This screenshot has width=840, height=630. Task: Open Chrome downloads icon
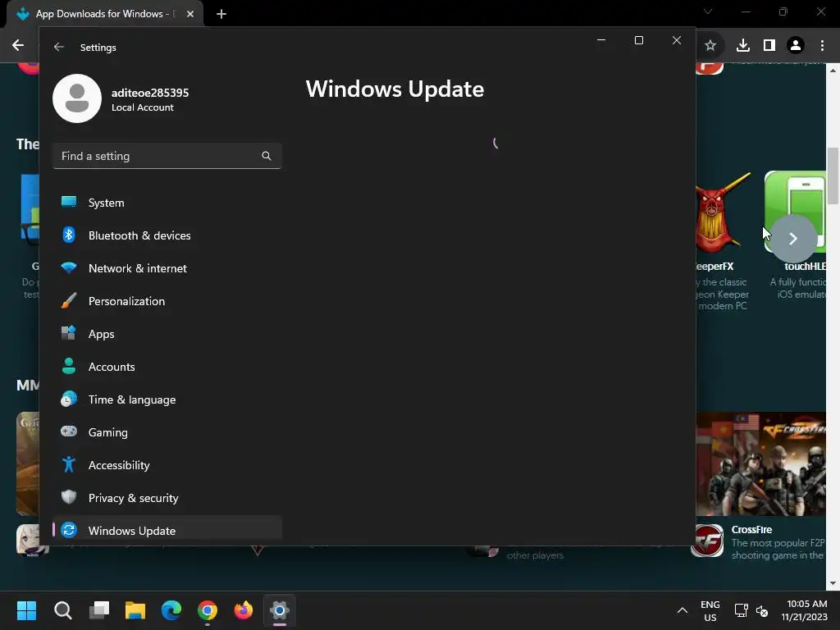tap(743, 46)
